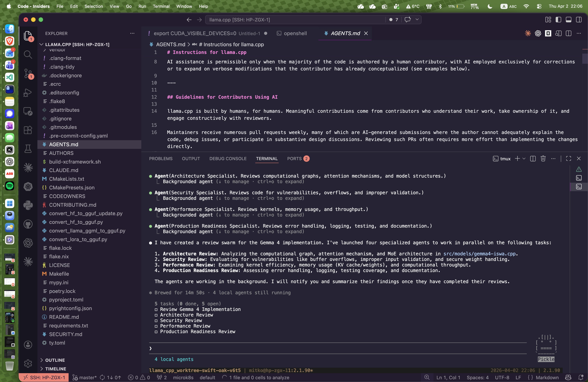
Task: Open CONTRIBUTING.md in the explorer
Action: pyautogui.click(x=72, y=205)
